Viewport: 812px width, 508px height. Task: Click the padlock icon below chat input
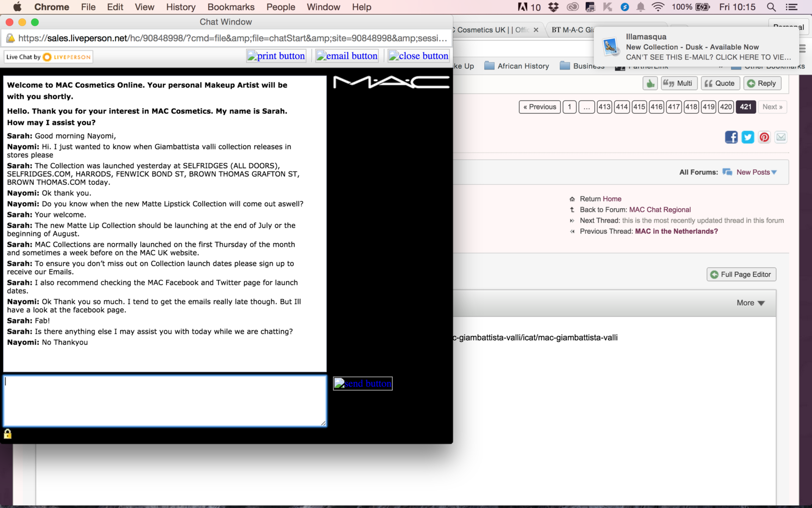point(8,434)
